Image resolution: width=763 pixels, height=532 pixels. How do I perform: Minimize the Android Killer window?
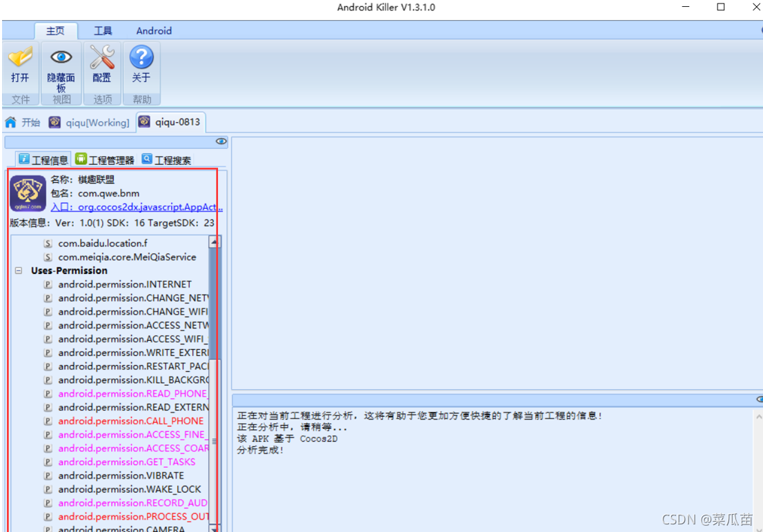686,7
